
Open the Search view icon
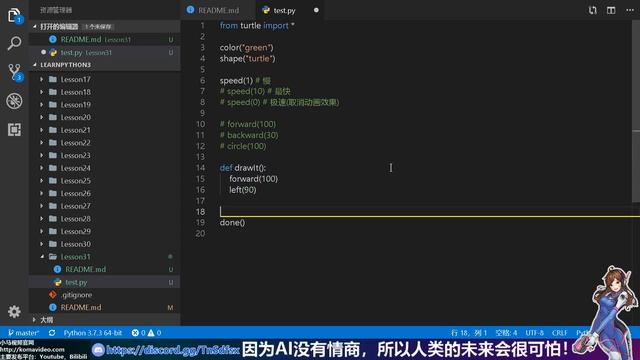click(14, 43)
